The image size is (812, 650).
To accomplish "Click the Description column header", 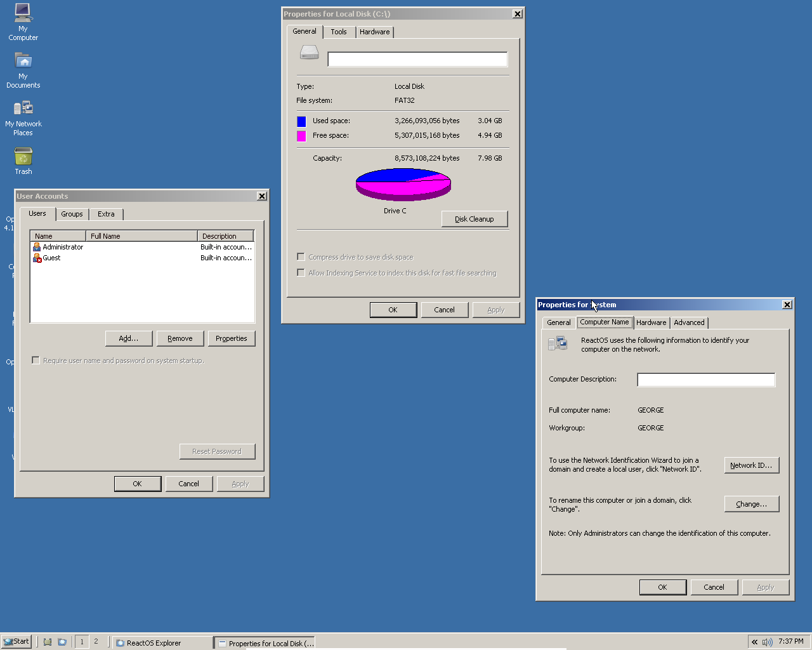I will tap(225, 236).
